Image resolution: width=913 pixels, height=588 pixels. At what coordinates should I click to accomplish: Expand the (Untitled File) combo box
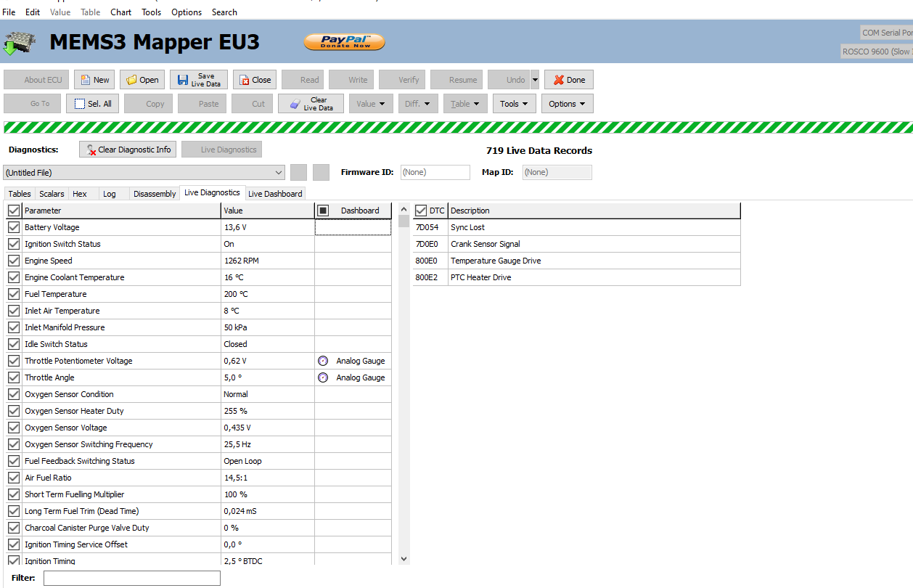coord(279,173)
